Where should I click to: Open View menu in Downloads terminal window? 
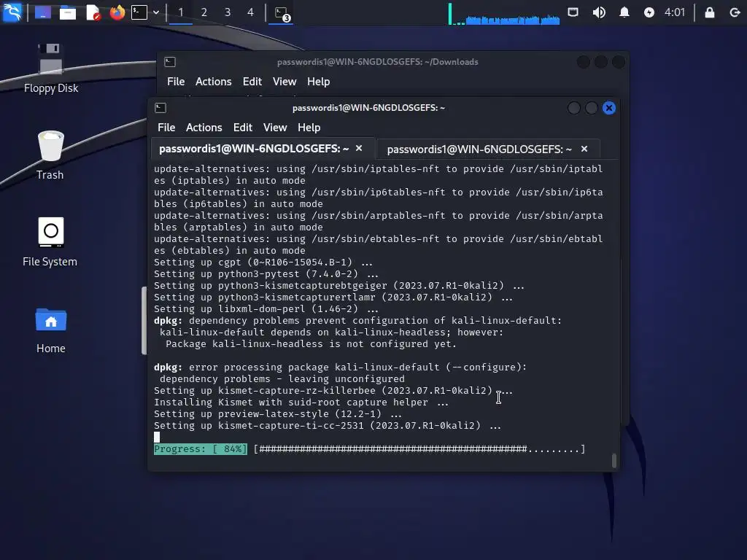[285, 82]
